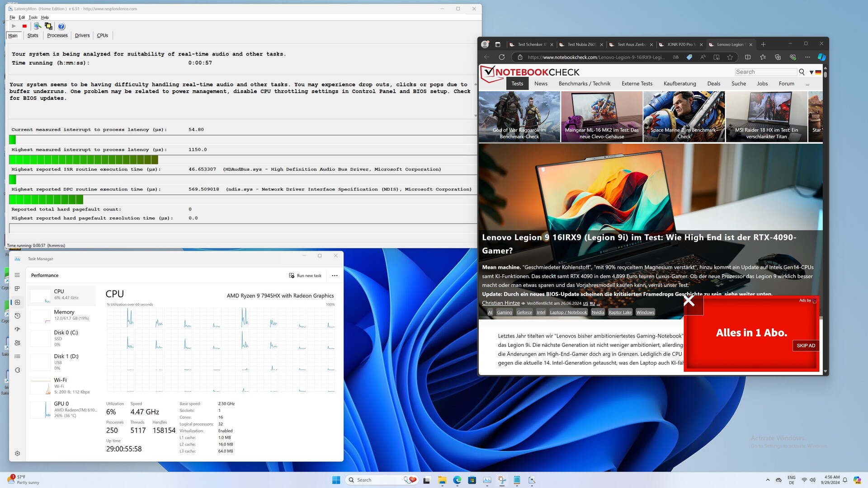Stop LatencyMon monitoring with red stop button
Image resolution: width=868 pixels, height=488 pixels.
pos(24,26)
